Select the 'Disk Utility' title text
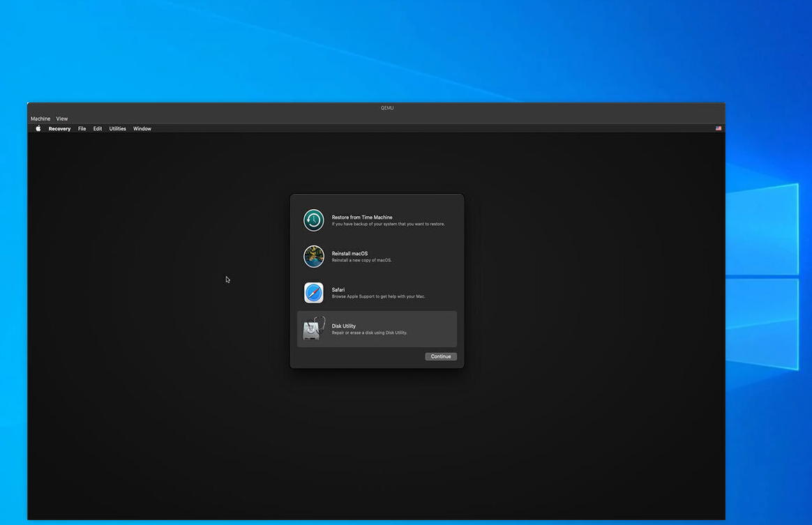The width and height of the screenshot is (812, 525). (344, 326)
